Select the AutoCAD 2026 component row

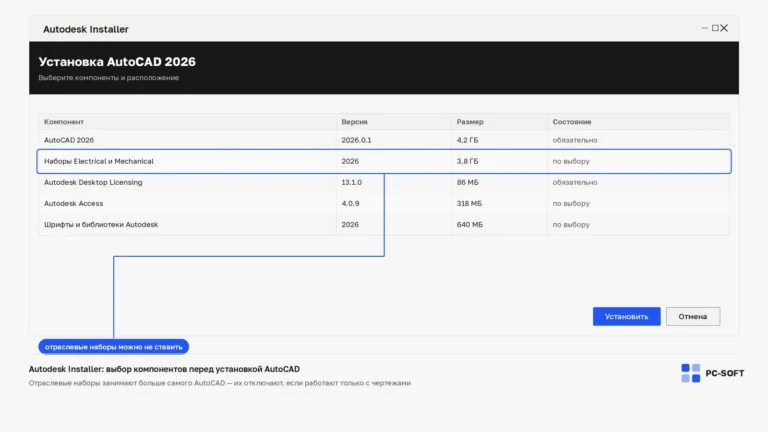[x=384, y=140]
